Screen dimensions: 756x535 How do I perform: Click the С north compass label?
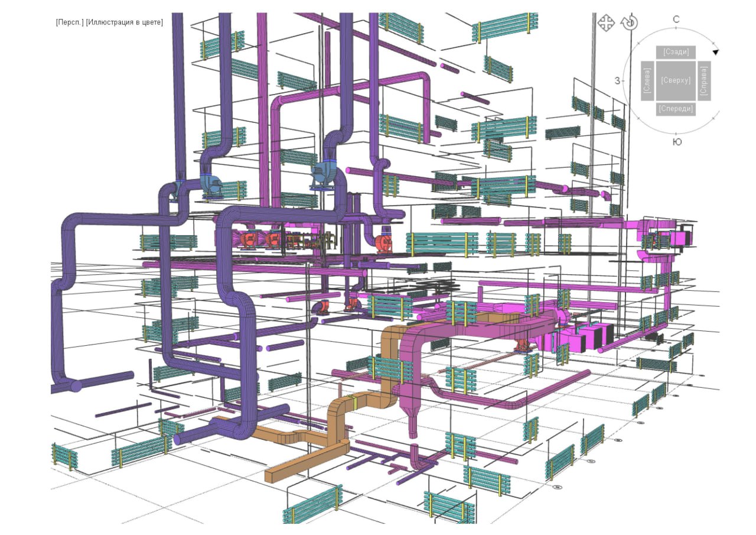(x=676, y=20)
